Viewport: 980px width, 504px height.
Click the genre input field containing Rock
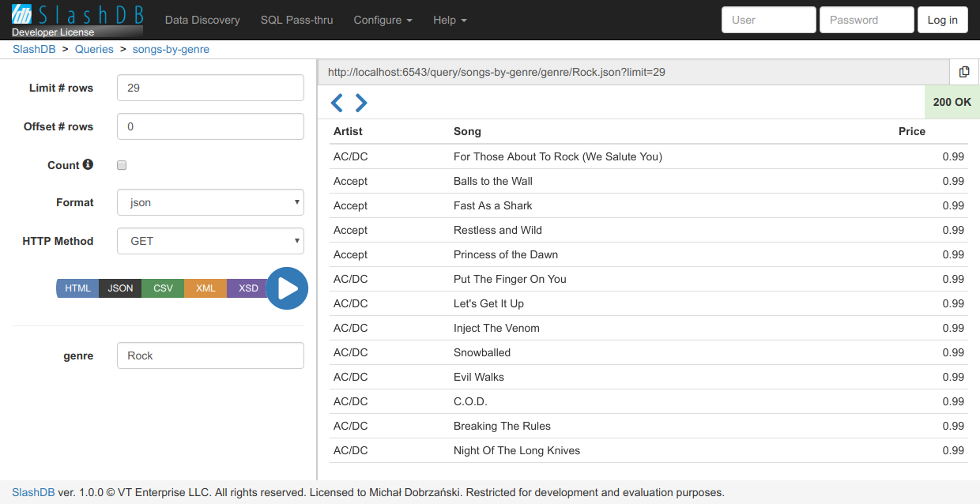(210, 355)
